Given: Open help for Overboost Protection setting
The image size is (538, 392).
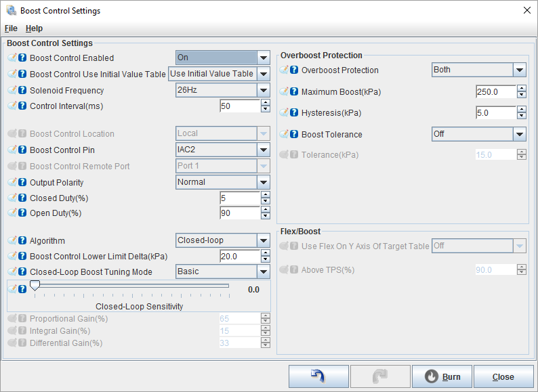Looking at the screenshot, I should click(294, 70).
